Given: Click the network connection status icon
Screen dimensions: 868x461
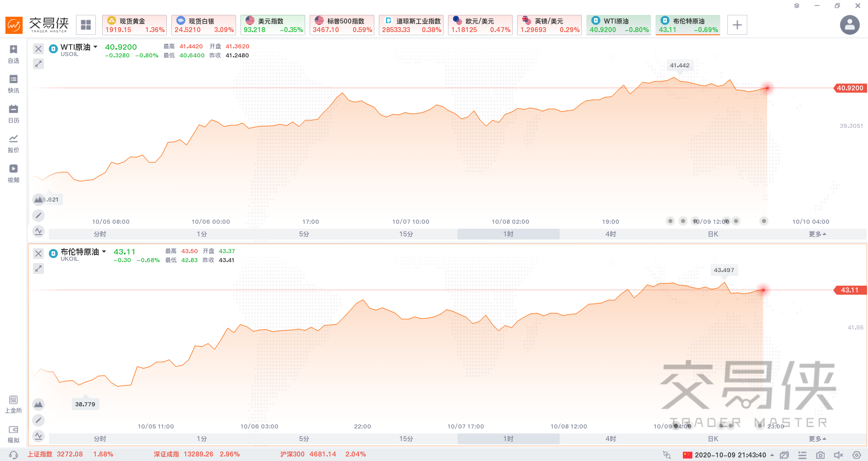Looking at the screenshot, I should (x=667, y=455).
